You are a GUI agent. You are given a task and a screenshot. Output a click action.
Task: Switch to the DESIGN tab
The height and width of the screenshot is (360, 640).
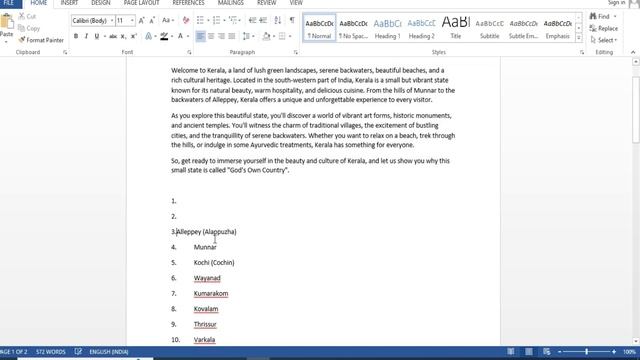point(101,3)
